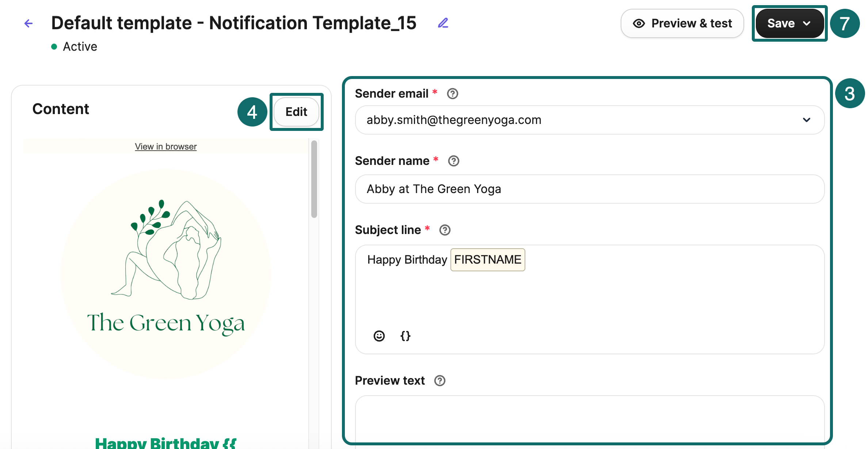Open the Save button dropdown chevron
868x449 pixels.
(807, 23)
